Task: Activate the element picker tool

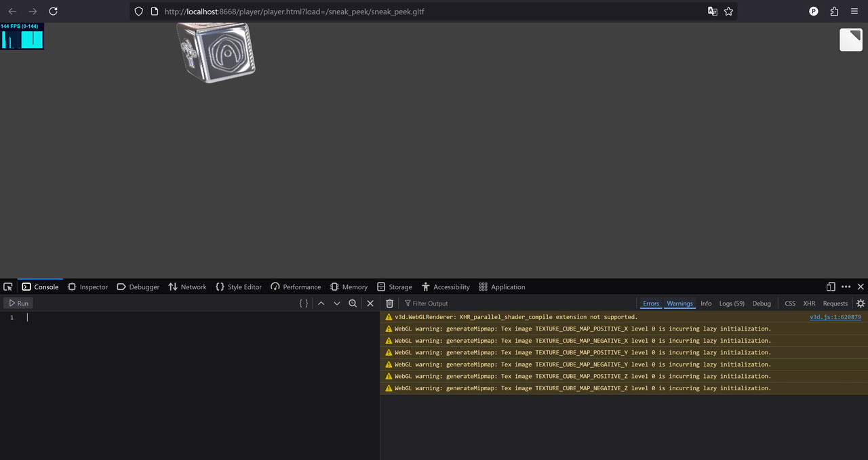Action: click(x=8, y=287)
